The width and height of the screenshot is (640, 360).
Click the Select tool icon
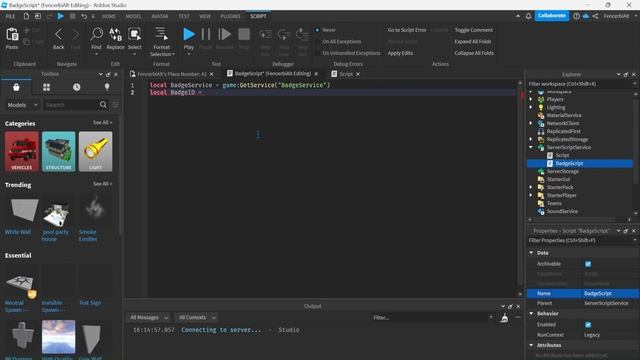134,34
